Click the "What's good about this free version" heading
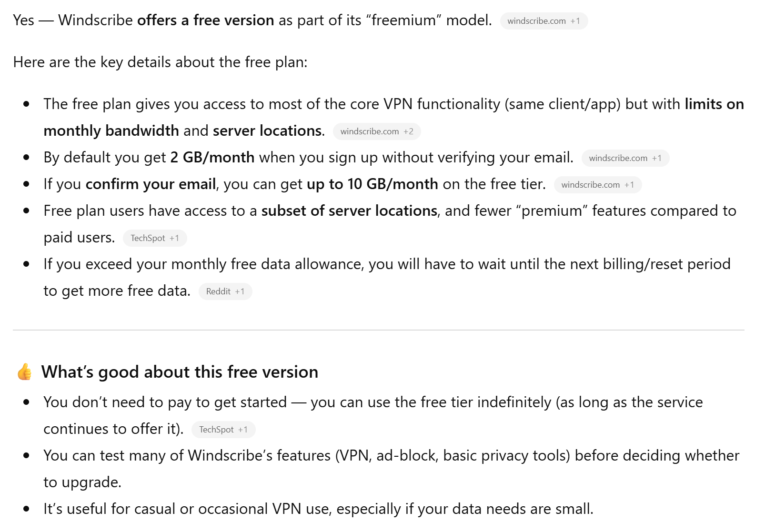775x532 pixels. pos(180,372)
